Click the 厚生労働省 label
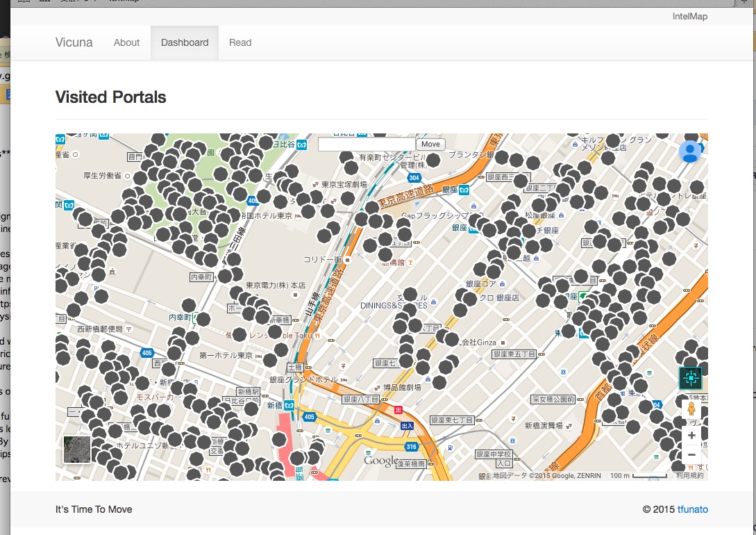This screenshot has width=756, height=535. (103, 176)
